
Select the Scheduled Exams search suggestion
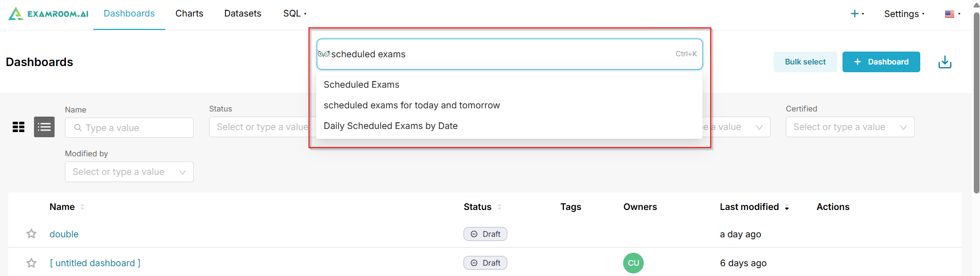[x=362, y=85]
